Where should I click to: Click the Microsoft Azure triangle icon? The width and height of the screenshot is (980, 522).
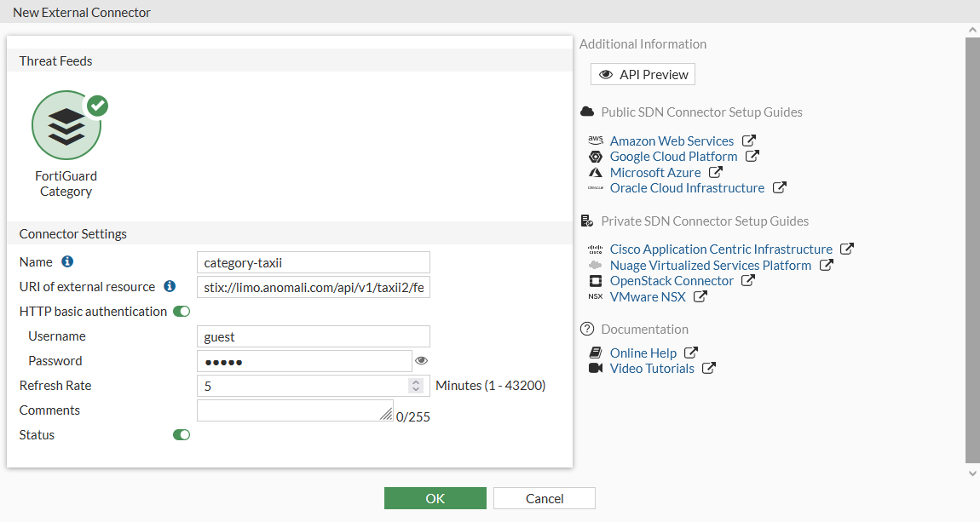click(596, 172)
